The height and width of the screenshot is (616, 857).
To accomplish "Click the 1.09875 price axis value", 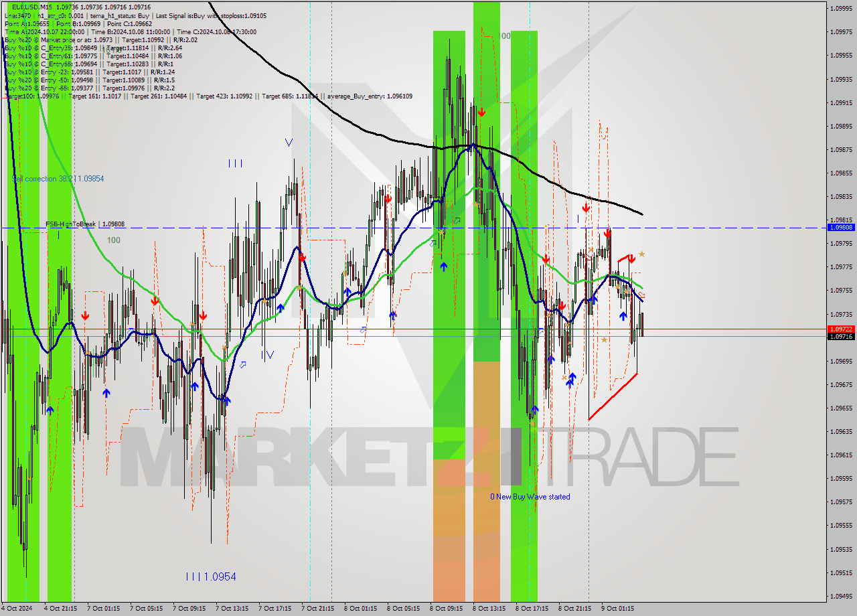I will (x=841, y=149).
